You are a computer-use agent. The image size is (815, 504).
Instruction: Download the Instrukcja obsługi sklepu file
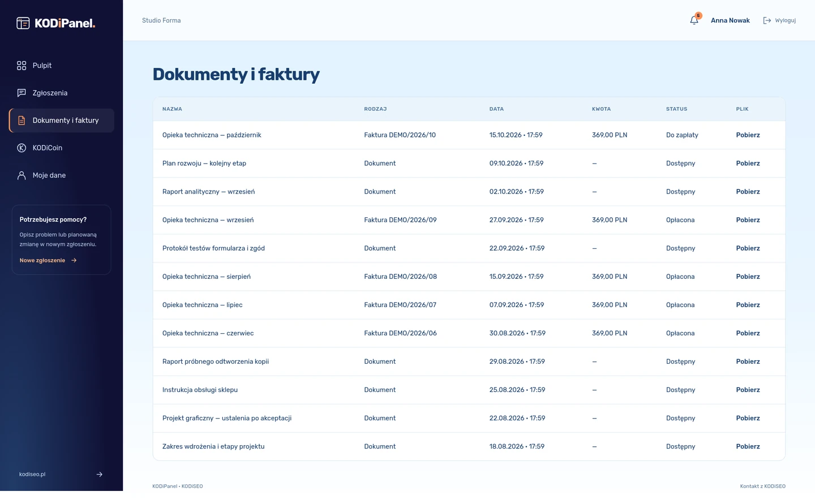[748, 390]
